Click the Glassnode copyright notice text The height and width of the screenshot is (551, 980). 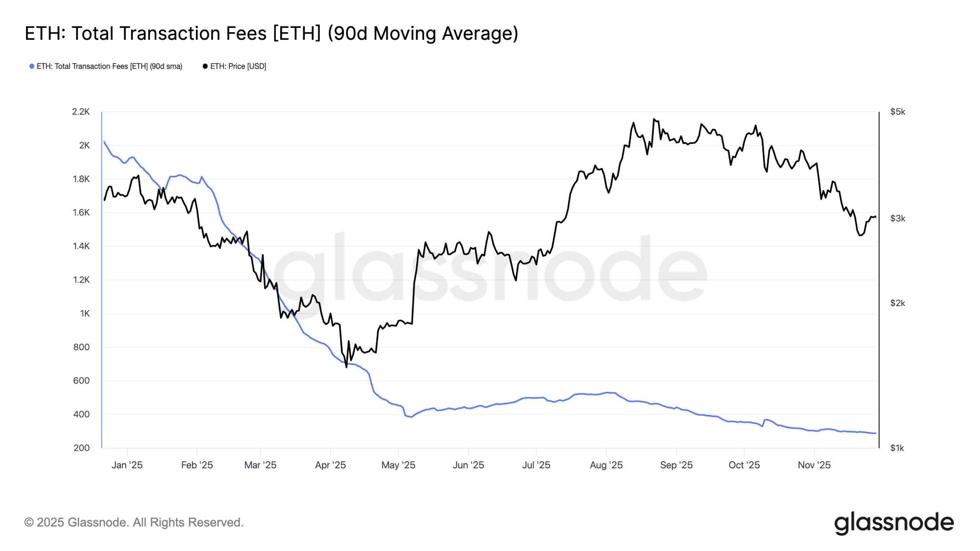coord(134,522)
